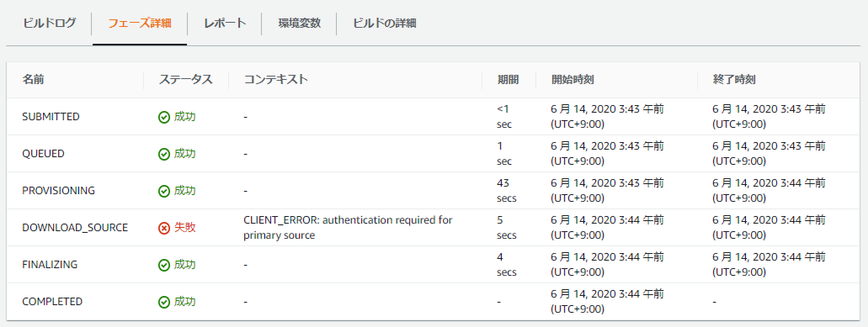Screen dimensions: 868x327
Task: Click the 開始時刻 column header
Action: (x=573, y=80)
